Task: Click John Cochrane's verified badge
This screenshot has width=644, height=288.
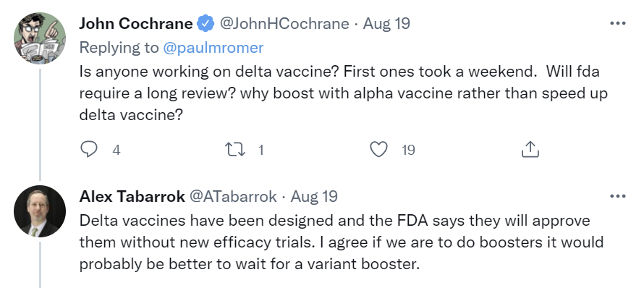Action: [x=206, y=23]
